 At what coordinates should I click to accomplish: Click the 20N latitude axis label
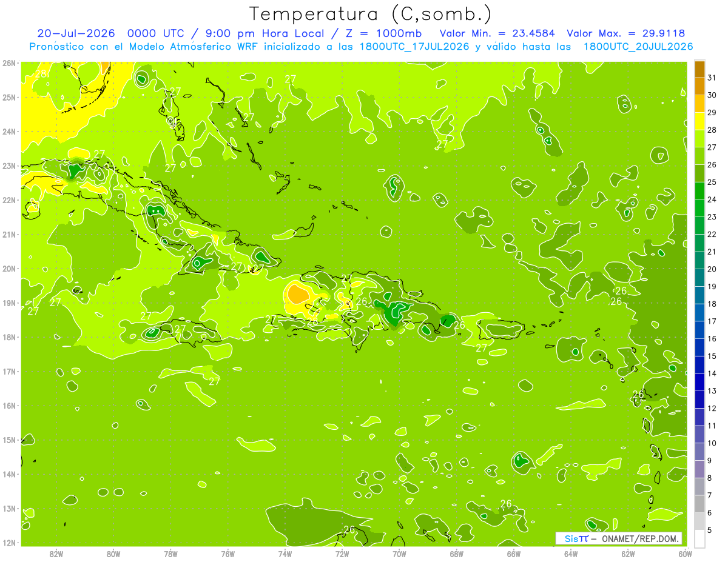(x=9, y=269)
